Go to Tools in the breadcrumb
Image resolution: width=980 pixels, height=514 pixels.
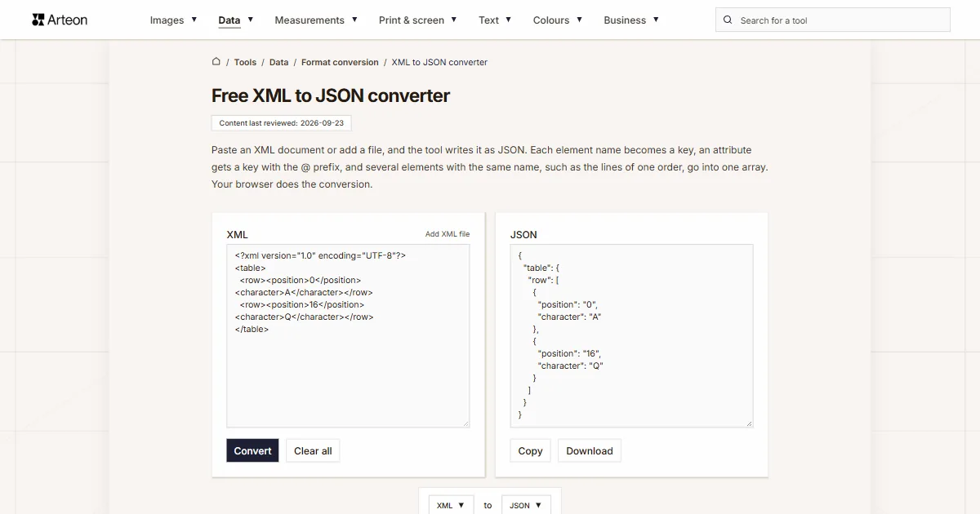point(245,62)
